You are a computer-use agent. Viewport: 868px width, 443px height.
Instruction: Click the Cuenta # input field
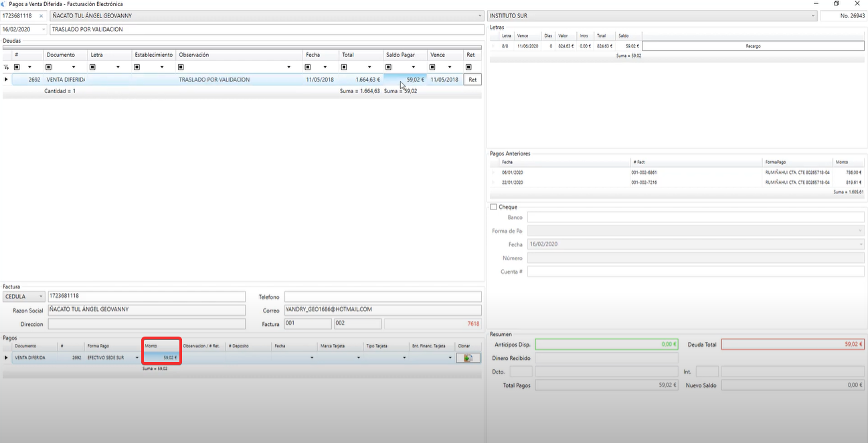pos(696,271)
